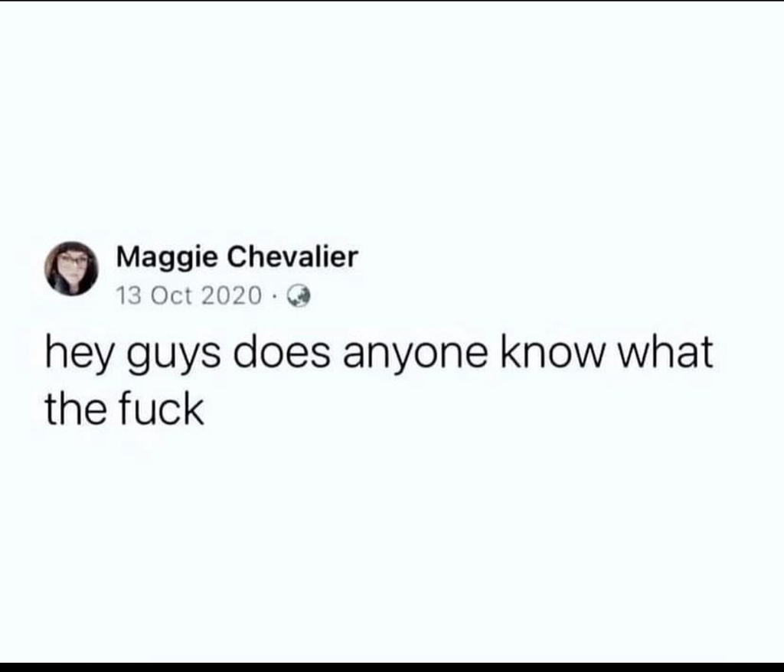The image size is (784, 672).
Task: Click the word "the" on the second line
Action: click(x=76, y=409)
